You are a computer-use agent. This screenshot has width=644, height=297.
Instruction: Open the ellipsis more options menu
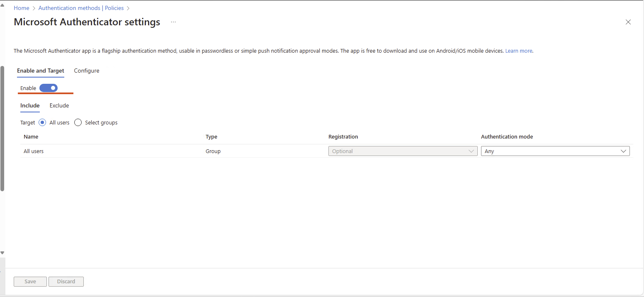(x=173, y=22)
